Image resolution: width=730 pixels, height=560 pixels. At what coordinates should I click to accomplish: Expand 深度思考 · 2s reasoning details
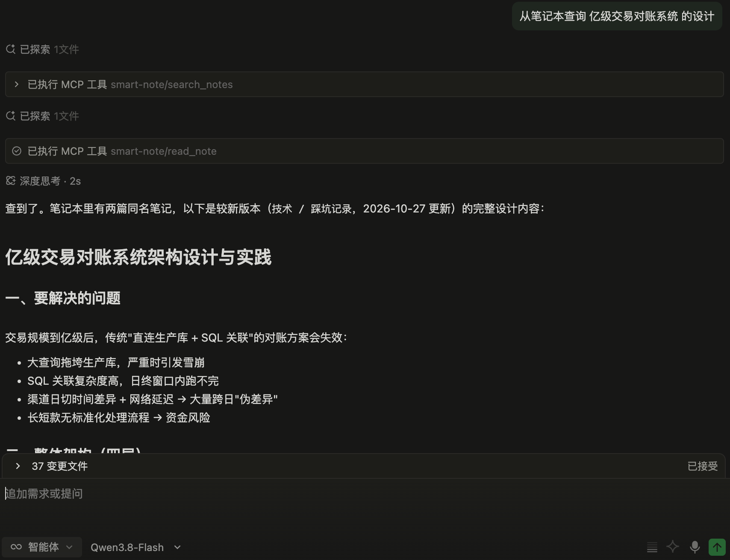pos(43,181)
